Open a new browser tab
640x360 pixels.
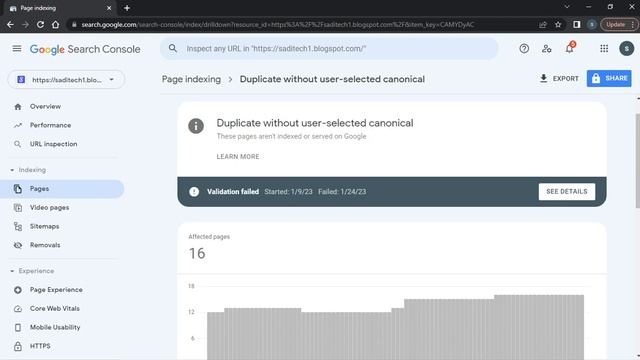[127, 8]
